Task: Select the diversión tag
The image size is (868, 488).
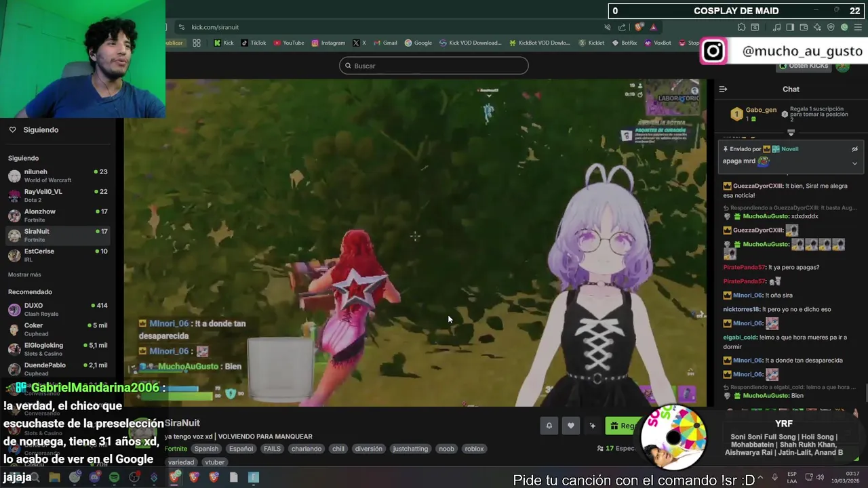Action: click(x=369, y=449)
